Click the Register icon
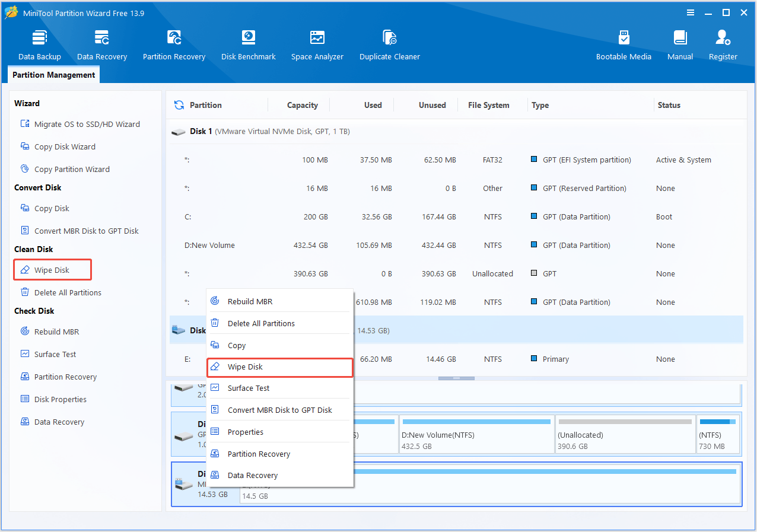Viewport: 757px width, 532px height. coord(723,45)
